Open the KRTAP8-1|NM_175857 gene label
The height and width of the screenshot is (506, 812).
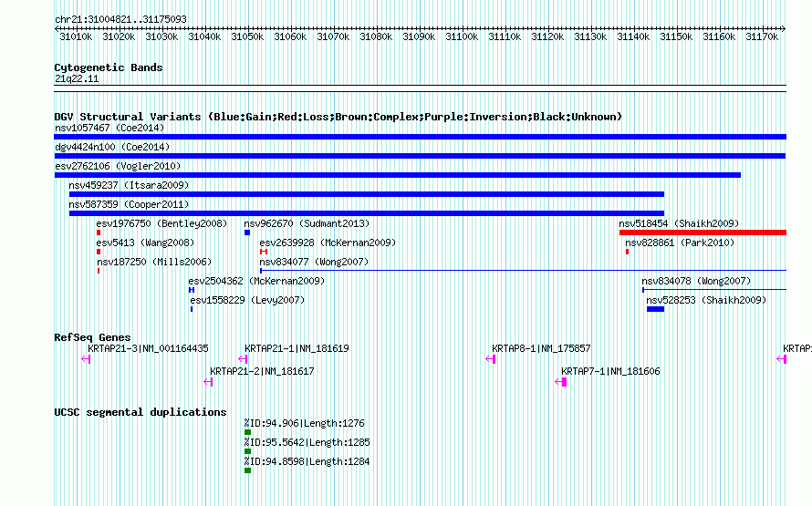[541, 348]
